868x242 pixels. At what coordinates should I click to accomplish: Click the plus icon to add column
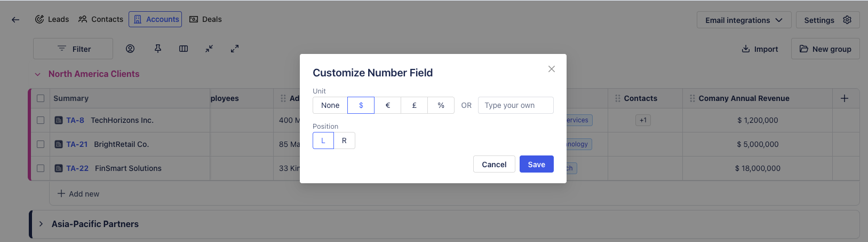click(845, 98)
